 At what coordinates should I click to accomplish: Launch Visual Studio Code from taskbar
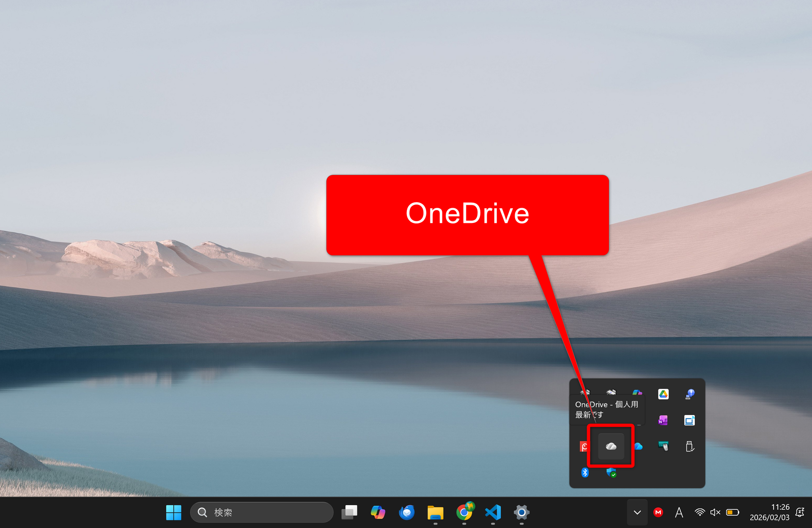tap(493, 512)
